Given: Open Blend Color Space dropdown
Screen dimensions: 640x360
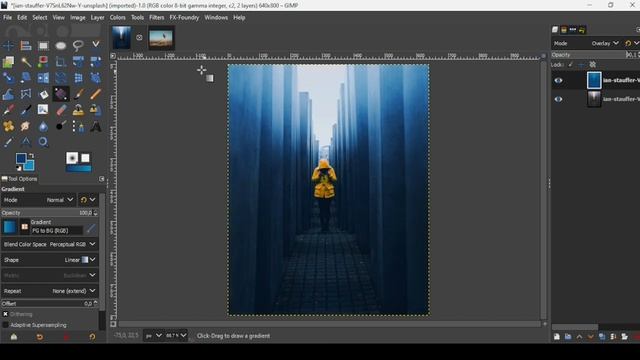Looking at the screenshot, I should point(50,244).
